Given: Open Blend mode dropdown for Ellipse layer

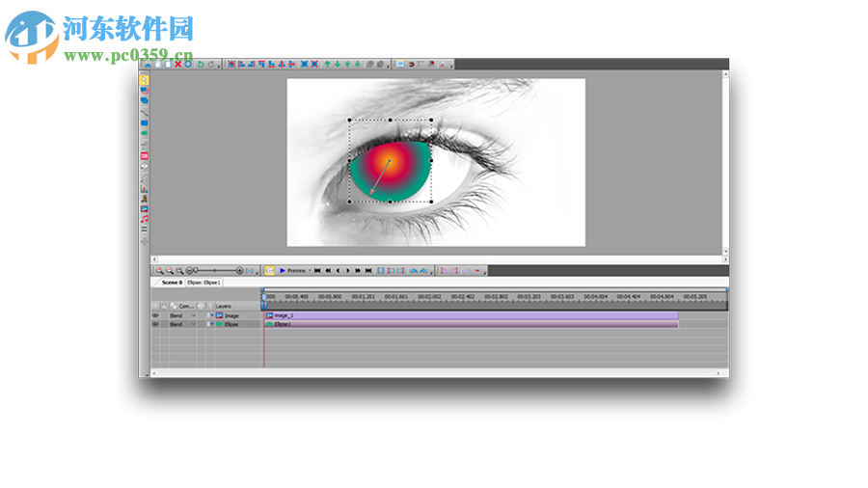Looking at the screenshot, I should coord(193,324).
